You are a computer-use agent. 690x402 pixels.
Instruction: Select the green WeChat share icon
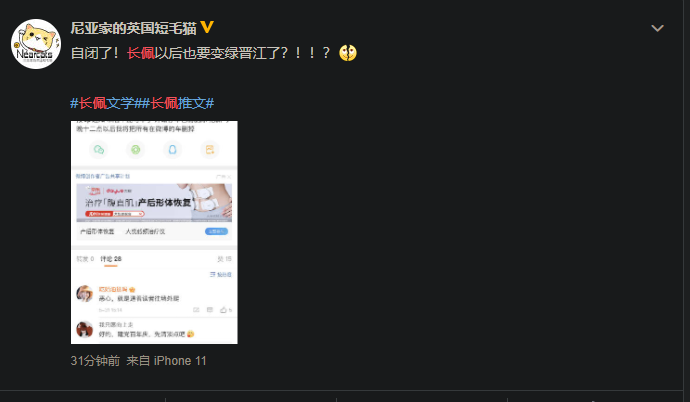coord(99,150)
